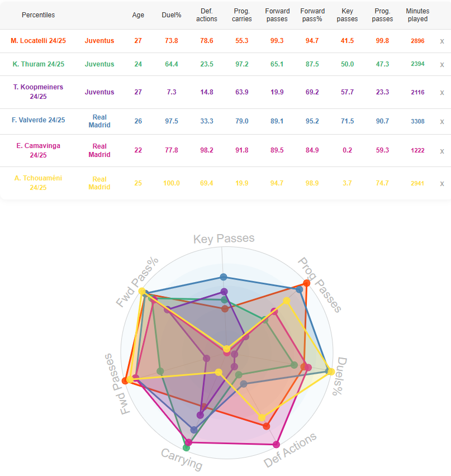451x476 pixels.
Task: Remove T. Koopmeiners row with x icon
Action: (442, 93)
